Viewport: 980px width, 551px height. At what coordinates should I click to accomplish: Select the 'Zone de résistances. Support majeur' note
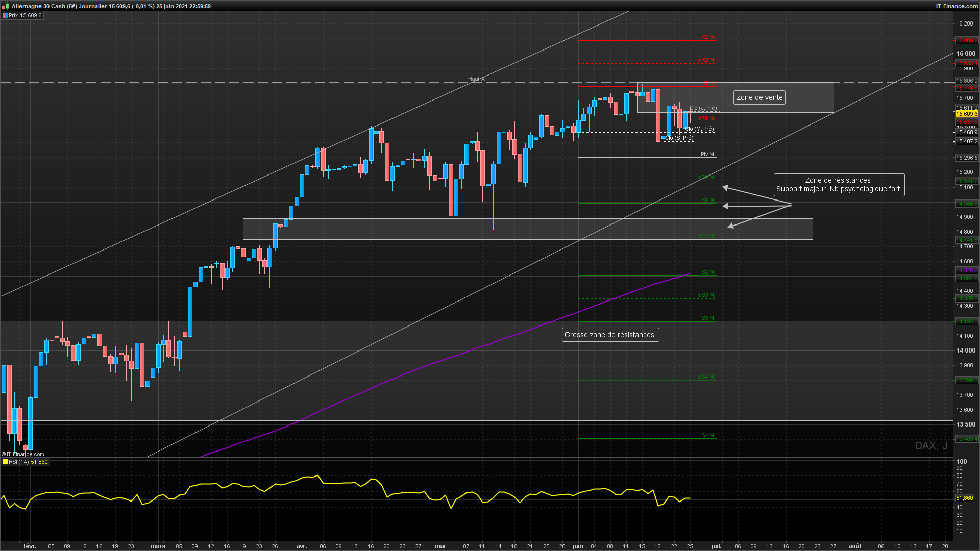tap(839, 185)
